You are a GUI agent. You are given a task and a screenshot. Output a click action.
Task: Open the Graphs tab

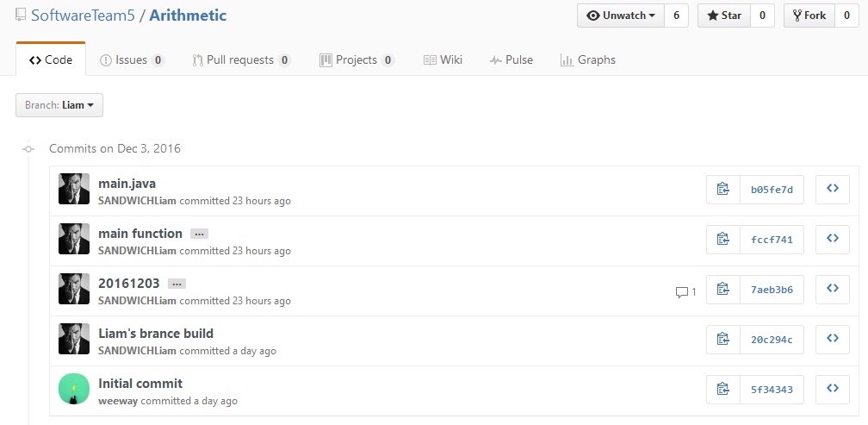(x=588, y=59)
